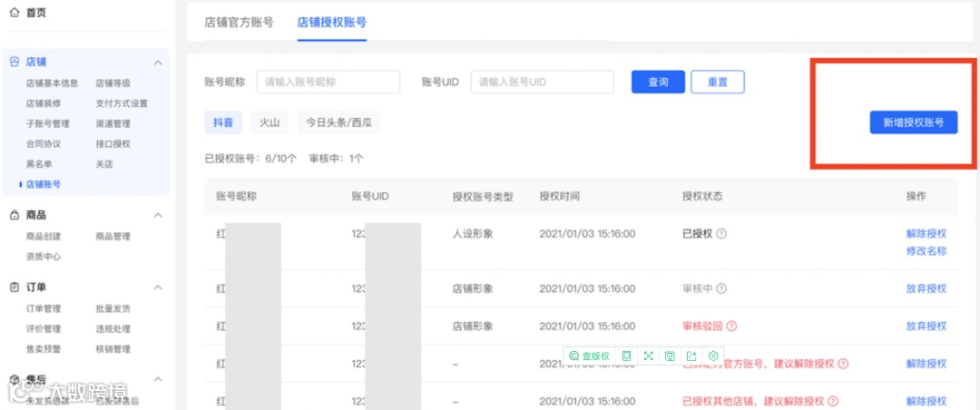Open 商品管理 in the sidebar
The width and height of the screenshot is (980, 410).
(x=113, y=236)
